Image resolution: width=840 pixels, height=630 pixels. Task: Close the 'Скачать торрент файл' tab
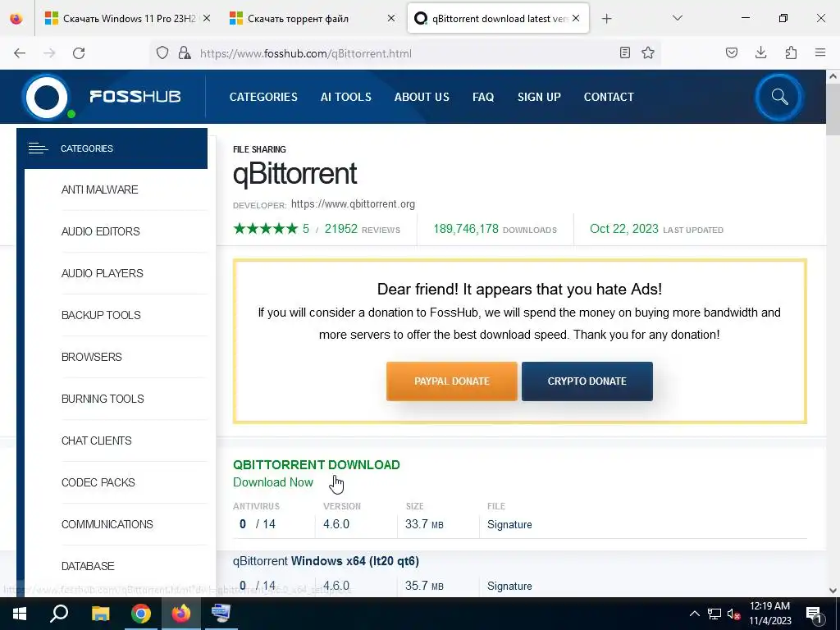(x=391, y=18)
